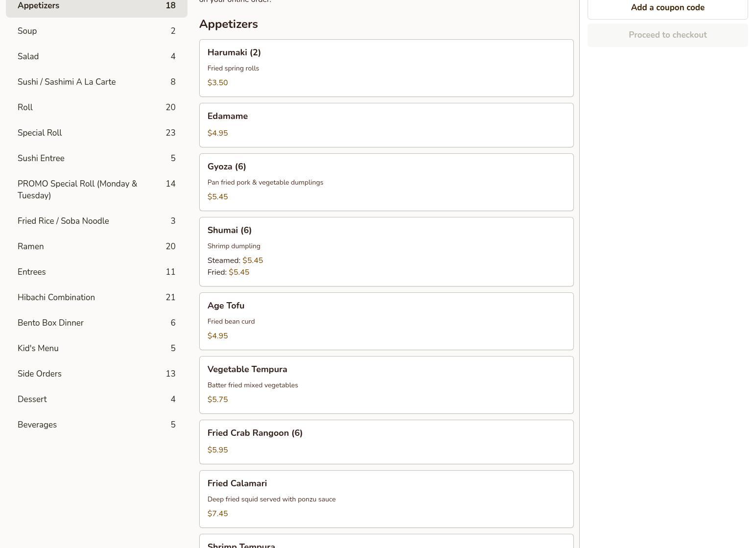The image size is (756, 548).
Task: Open the Kid's Menu category
Action: tap(96, 348)
